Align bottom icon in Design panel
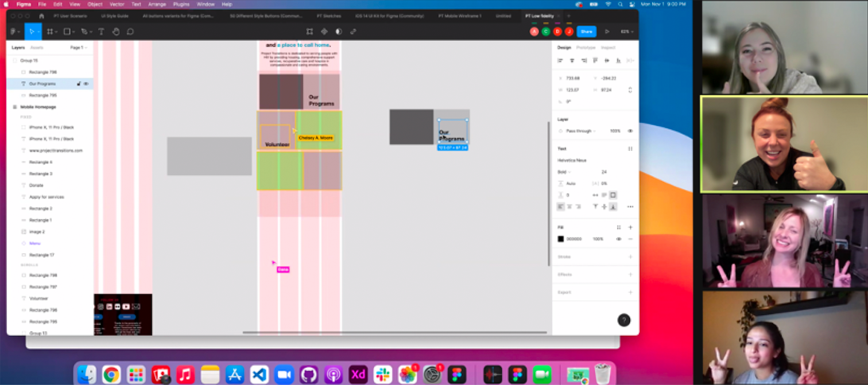 tap(618, 60)
